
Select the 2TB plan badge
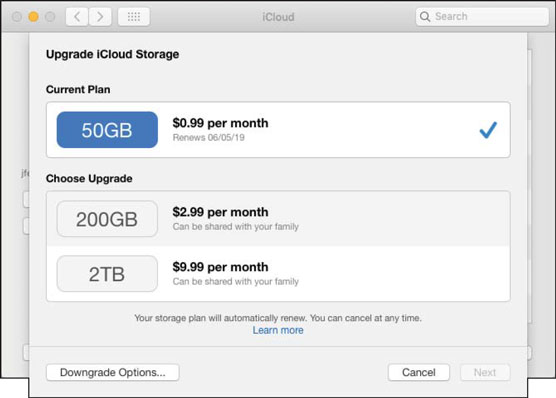107,274
